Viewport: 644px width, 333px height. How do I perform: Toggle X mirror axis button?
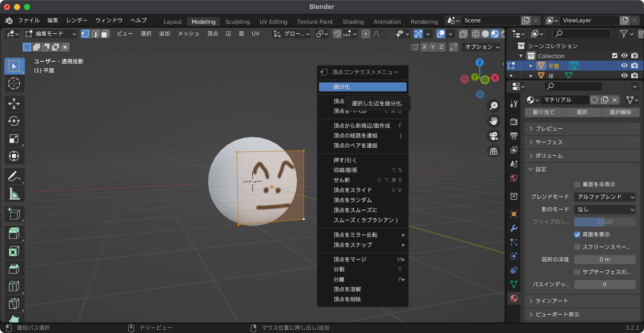pyautogui.click(x=424, y=47)
